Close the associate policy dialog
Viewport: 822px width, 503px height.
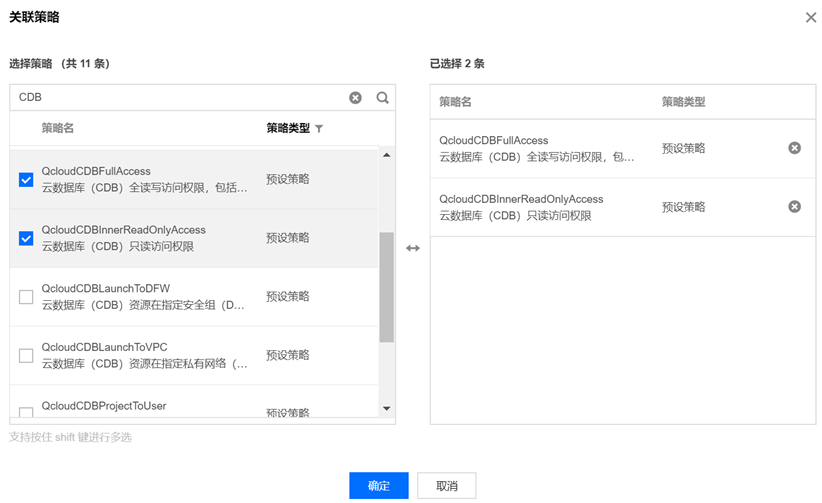(811, 17)
